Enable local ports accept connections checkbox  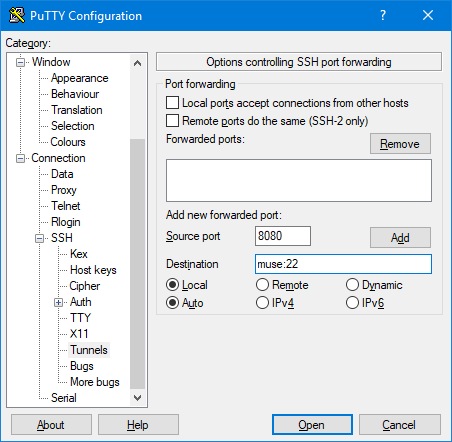tap(172, 103)
